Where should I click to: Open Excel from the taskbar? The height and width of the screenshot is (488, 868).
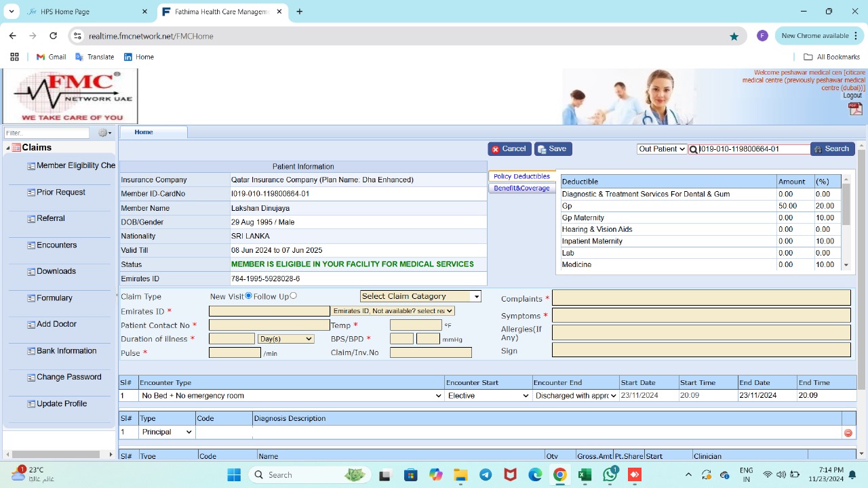point(585,475)
